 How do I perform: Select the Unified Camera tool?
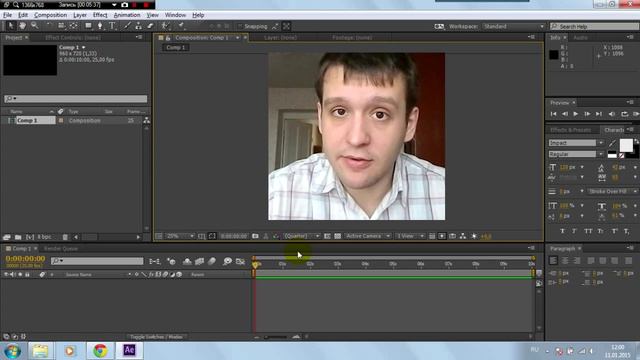click(61, 26)
